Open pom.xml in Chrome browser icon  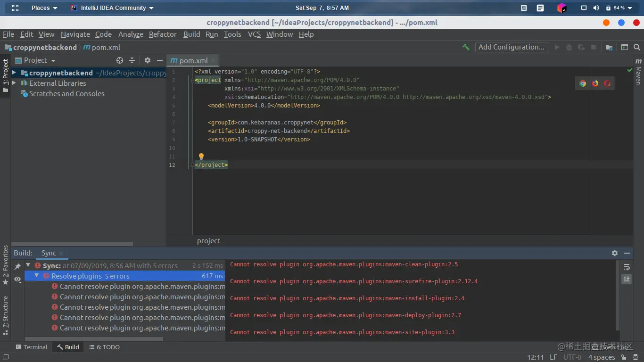tap(583, 83)
